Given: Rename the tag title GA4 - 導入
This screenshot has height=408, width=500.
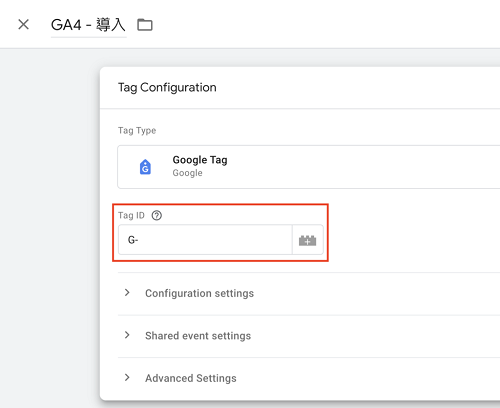Looking at the screenshot, I should tap(88, 25).
